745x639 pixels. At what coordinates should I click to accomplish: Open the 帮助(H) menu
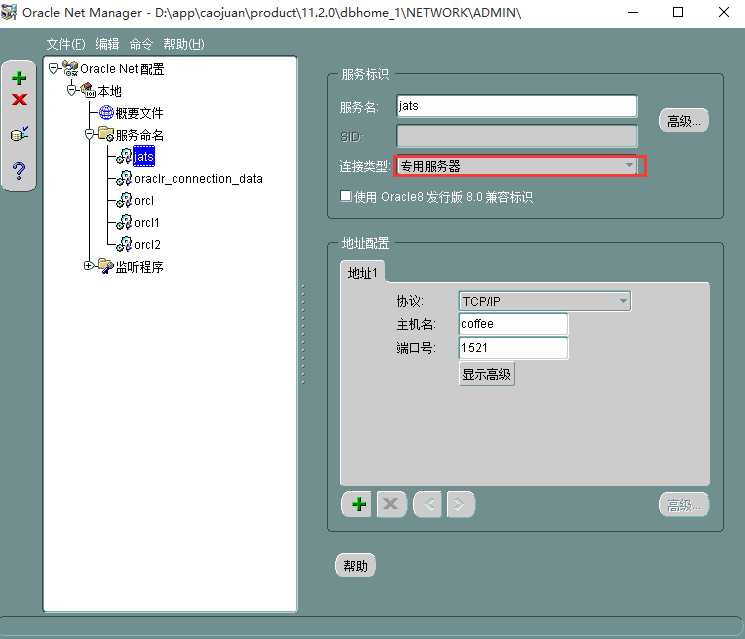click(x=183, y=44)
